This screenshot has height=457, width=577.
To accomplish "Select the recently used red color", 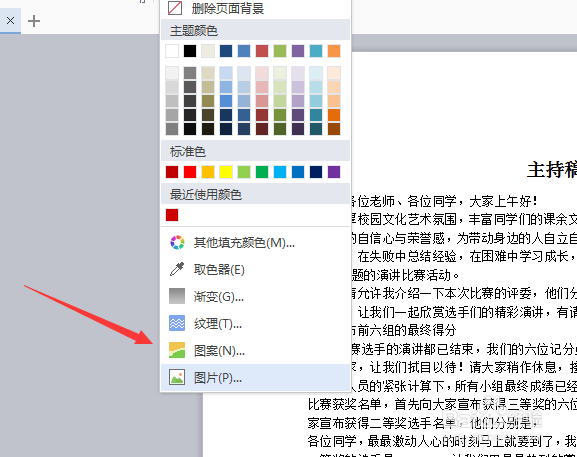I will point(172,215).
